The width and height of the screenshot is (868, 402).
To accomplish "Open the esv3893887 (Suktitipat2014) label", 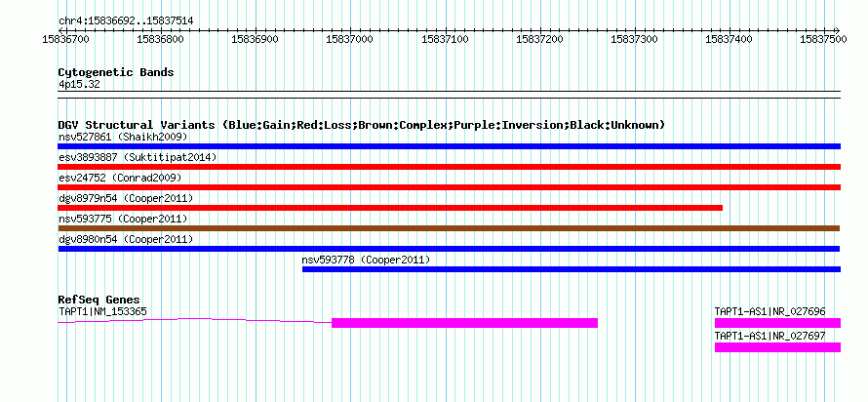I will (x=138, y=157).
